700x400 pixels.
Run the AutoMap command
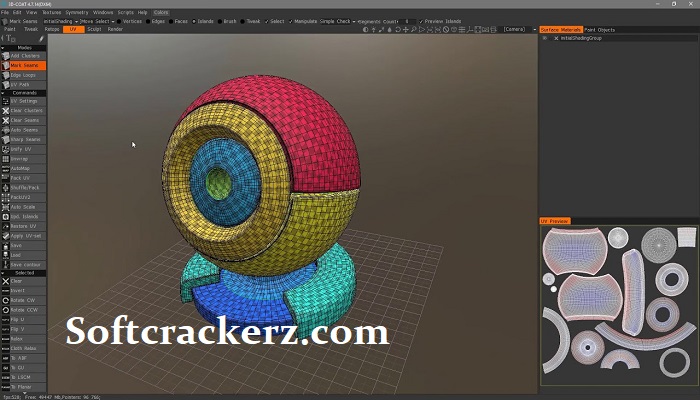click(23, 168)
